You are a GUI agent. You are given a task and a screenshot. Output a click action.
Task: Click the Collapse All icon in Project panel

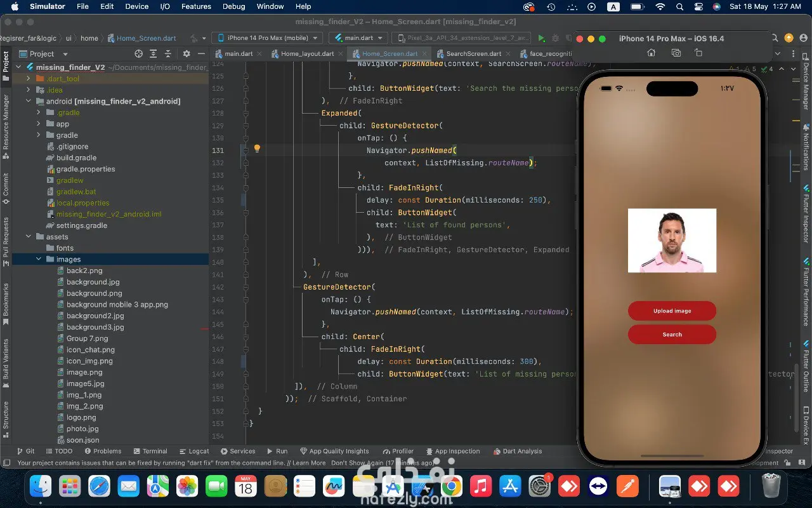[168, 54]
